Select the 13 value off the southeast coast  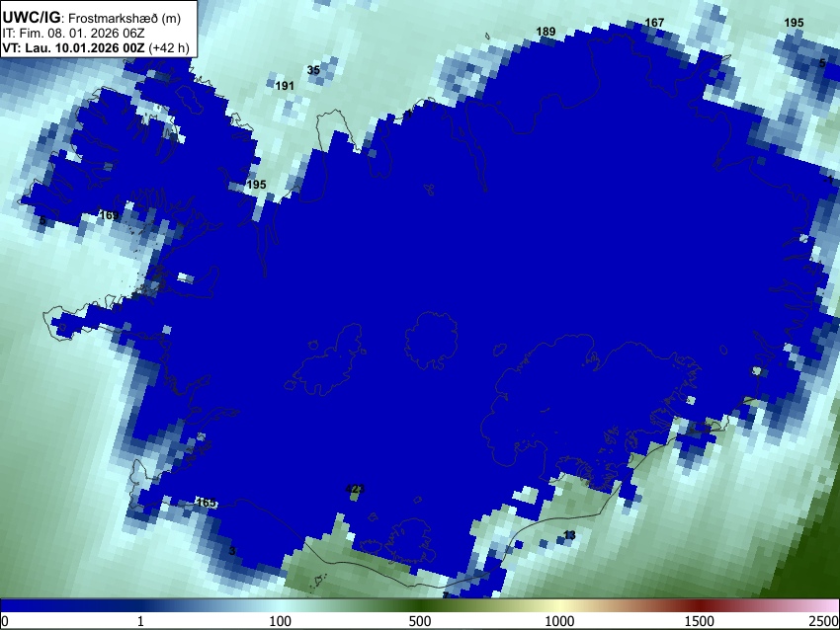point(569,535)
